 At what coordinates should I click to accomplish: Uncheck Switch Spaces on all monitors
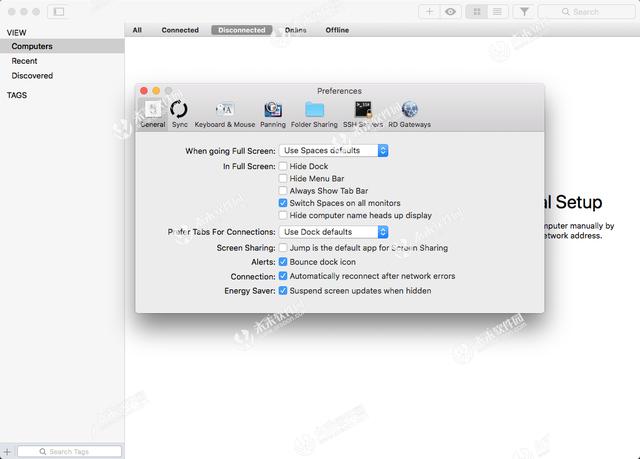click(283, 203)
